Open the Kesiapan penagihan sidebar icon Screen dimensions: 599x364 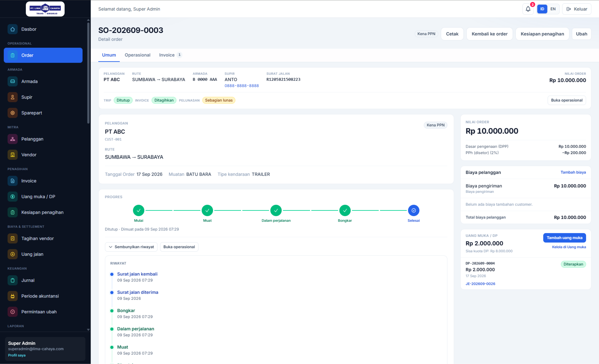coord(12,213)
